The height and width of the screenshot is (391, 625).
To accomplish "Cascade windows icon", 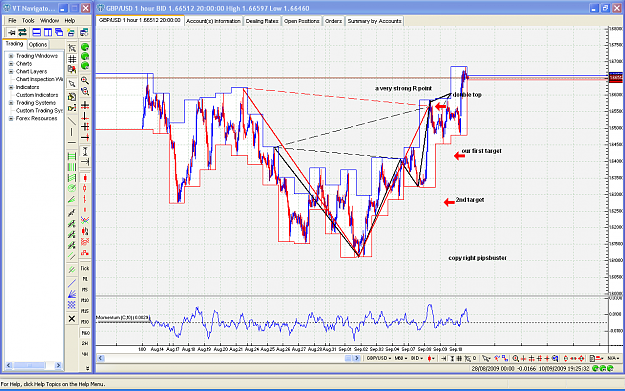I will coord(59,32).
